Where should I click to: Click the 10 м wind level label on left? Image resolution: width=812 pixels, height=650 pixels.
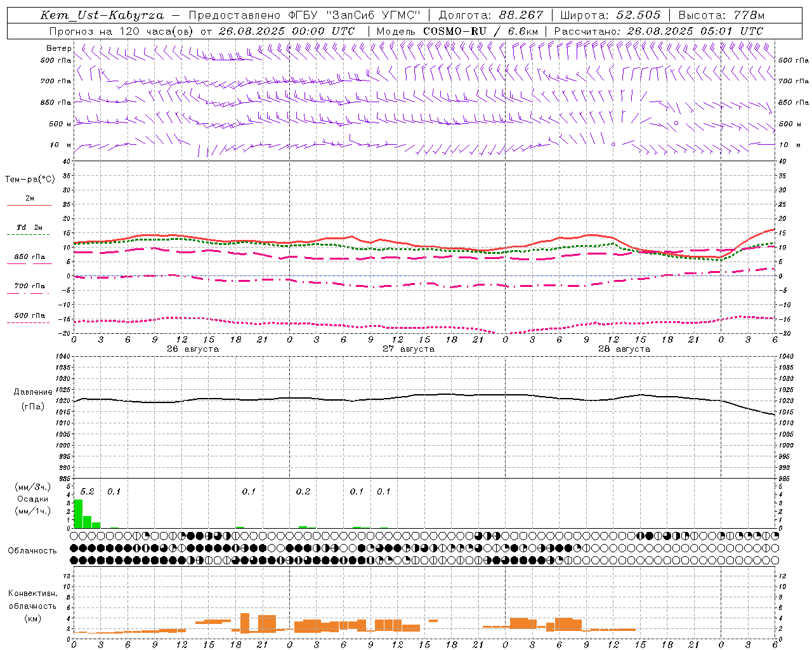click(60, 145)
